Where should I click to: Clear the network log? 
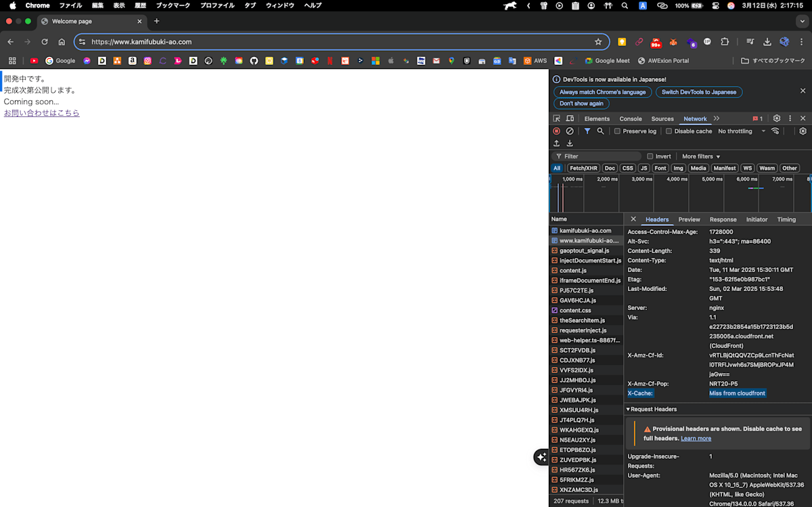570,131
